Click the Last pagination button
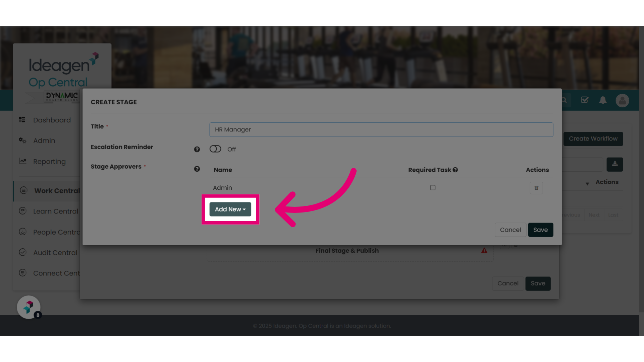 [x=613, y=215]
